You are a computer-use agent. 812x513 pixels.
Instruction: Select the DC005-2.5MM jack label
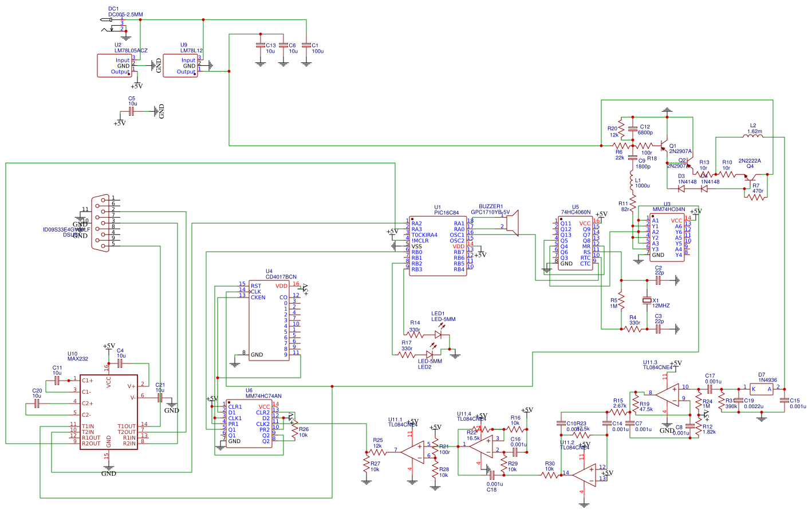pyautogui.click(x=126, y=15)
